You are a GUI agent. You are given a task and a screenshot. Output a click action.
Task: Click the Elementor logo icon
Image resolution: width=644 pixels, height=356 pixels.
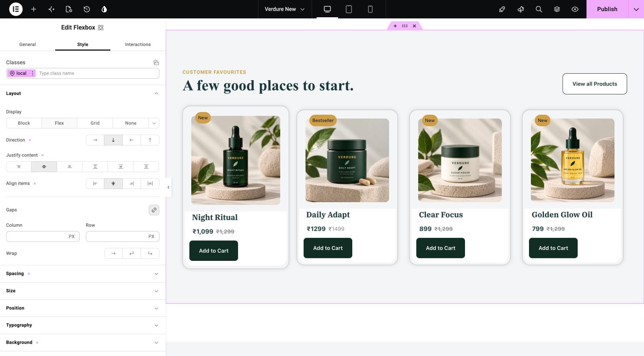(x=16, y=9)
